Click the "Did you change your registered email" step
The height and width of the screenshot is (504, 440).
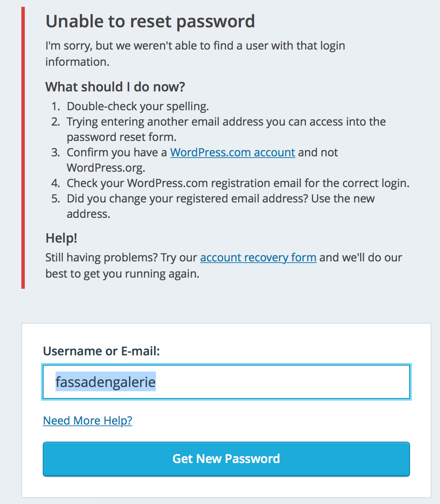[220, 199]
